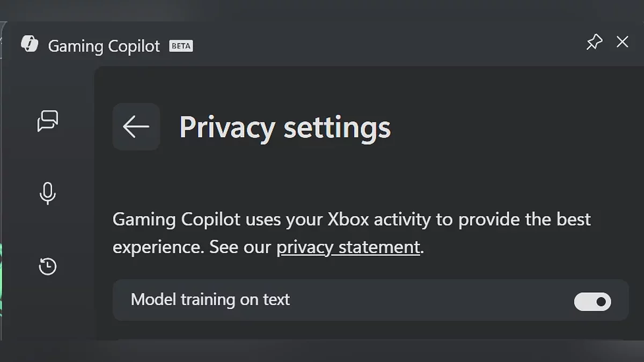Select the speech-bubble icon in the sidebar
The width and height of the screenshot is (644, 362).
48,121
